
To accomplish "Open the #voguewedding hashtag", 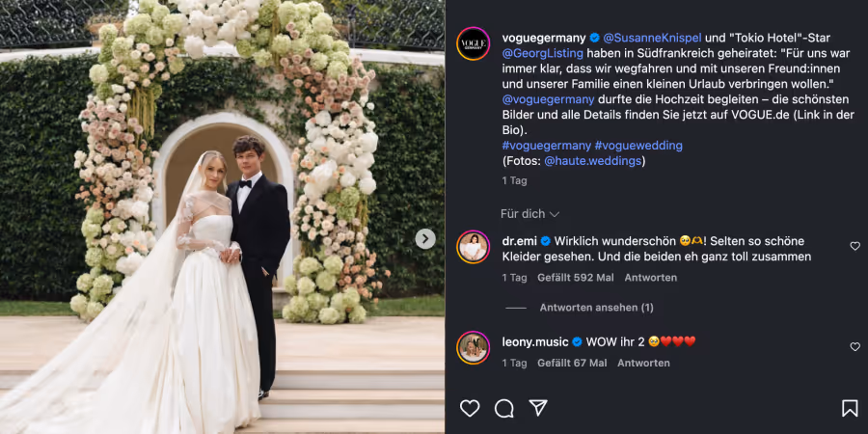I will click(x=638, y=146).
